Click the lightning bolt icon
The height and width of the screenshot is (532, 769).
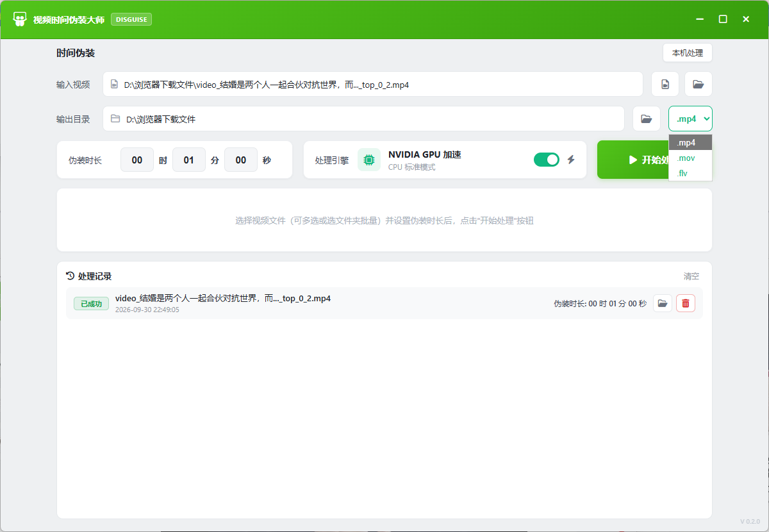click(571, 160)
